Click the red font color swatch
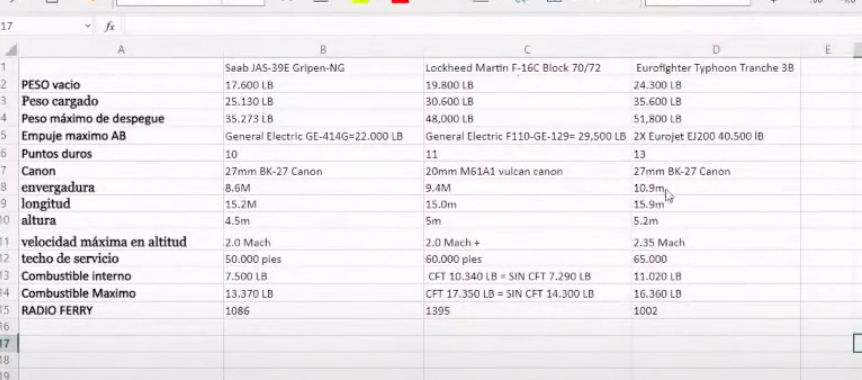 [400, 2]
